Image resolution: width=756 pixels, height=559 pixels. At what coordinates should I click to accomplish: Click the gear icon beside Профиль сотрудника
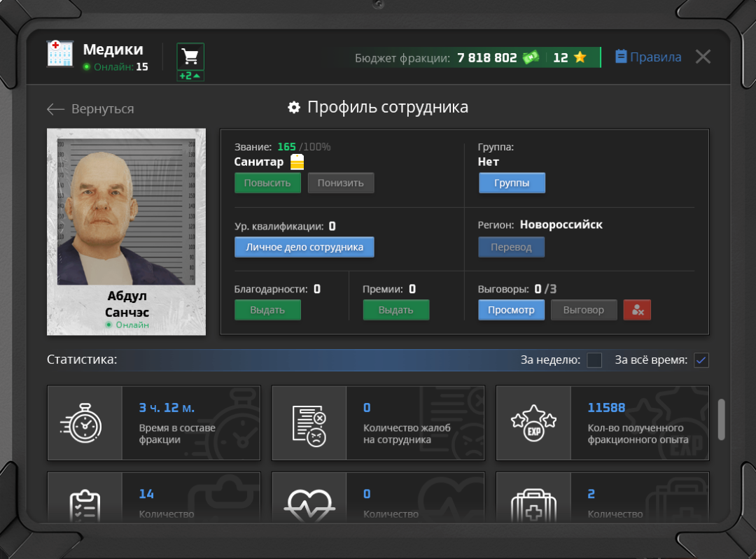point(294,108)
